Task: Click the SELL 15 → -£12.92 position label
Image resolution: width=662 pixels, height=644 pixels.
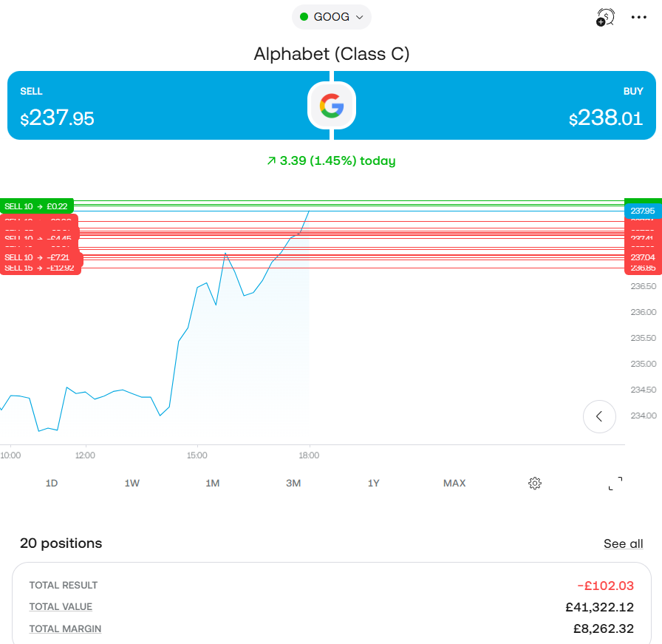Action: point(40,268)
